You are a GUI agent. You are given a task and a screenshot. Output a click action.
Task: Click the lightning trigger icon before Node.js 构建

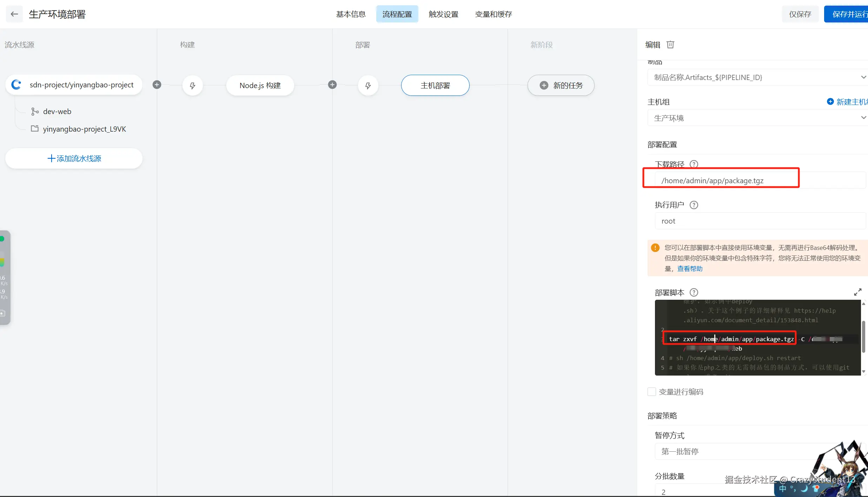pos(192,85)
